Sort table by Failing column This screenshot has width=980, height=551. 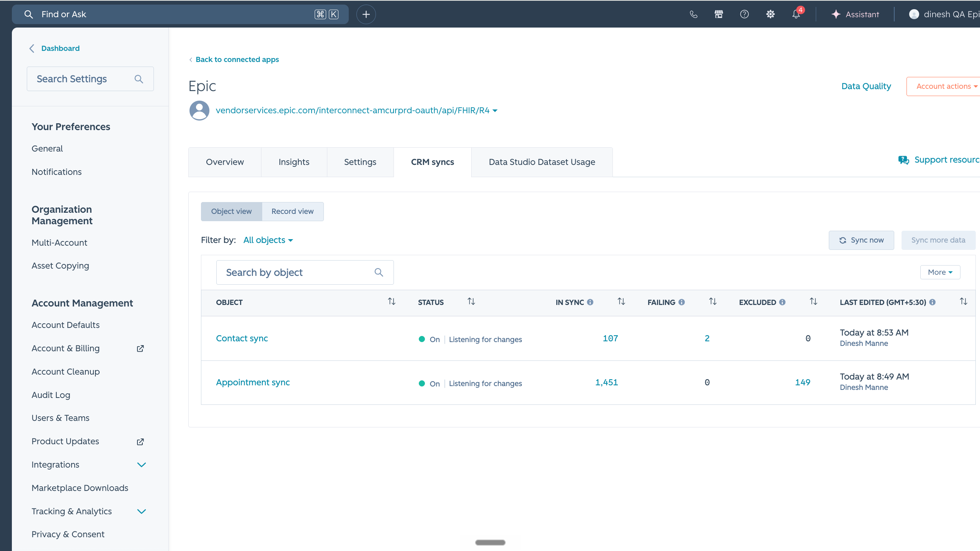tap(713, 302)
